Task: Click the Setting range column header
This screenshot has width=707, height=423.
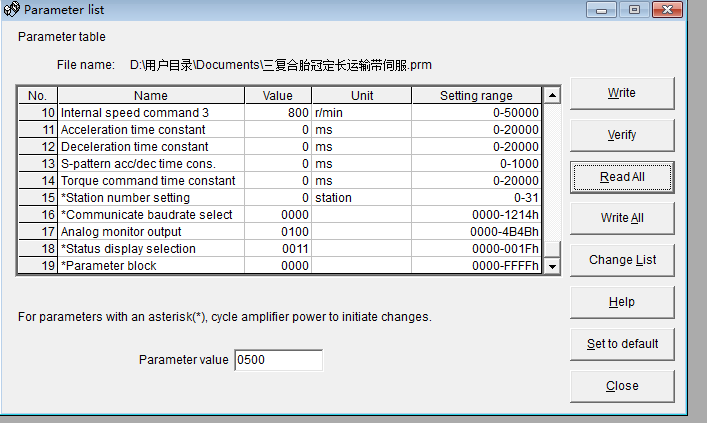Action: [476, 96]
